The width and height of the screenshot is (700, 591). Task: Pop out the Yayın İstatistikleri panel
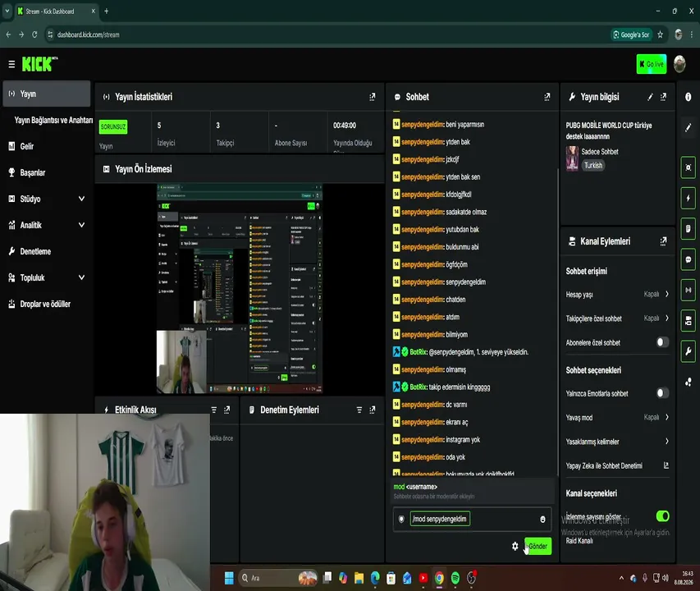pyautogui.click(x=373, y=97)
